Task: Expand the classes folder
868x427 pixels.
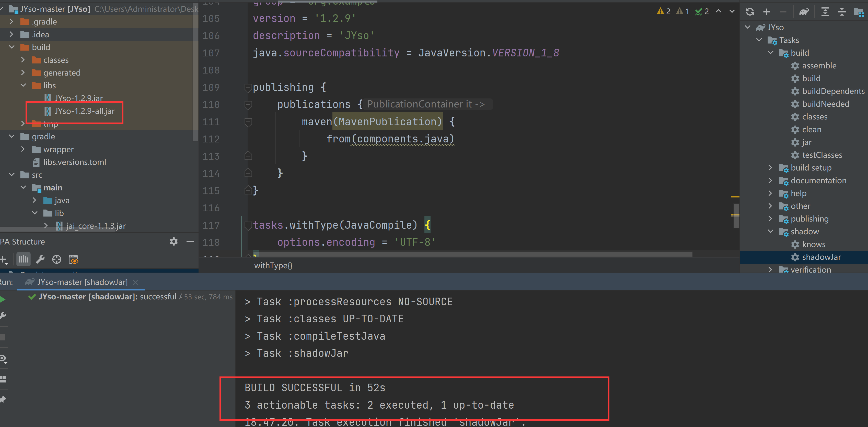Action: [22, 60]
